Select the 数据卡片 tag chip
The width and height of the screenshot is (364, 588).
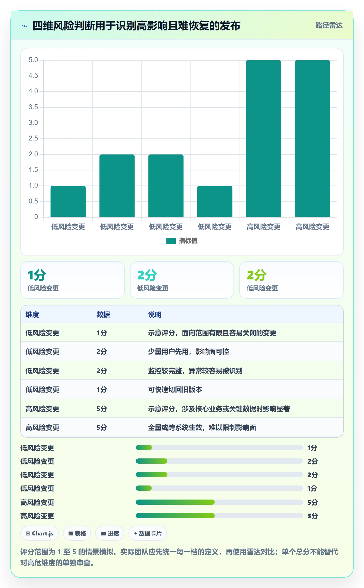click(148, 533)
